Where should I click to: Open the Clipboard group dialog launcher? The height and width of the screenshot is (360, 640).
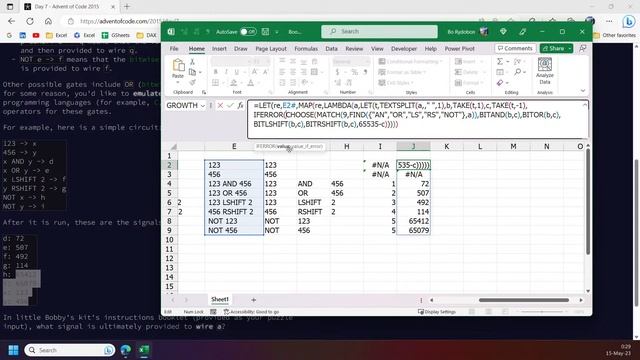[204, 92]
